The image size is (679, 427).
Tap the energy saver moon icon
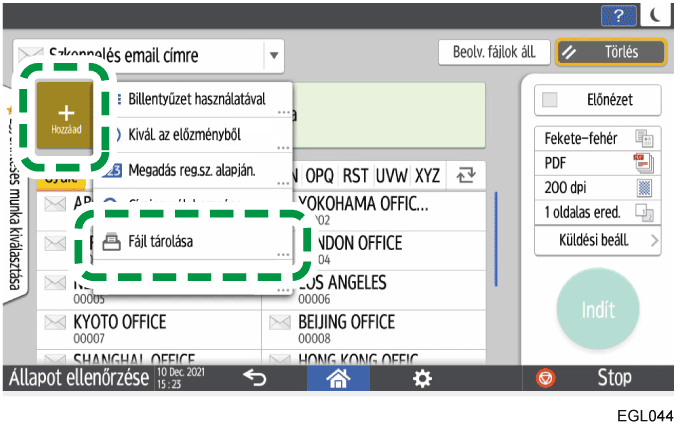coord(657,16)
